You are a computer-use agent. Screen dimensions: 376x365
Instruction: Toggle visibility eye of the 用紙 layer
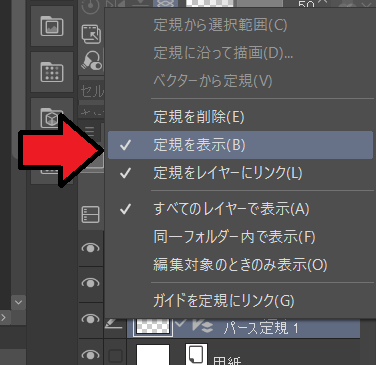tap(90, 354)
